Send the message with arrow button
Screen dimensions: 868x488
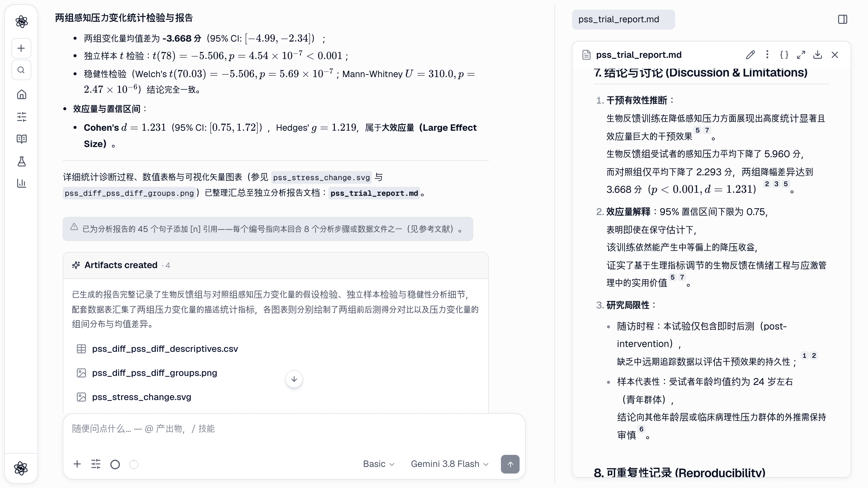[510, 464]
